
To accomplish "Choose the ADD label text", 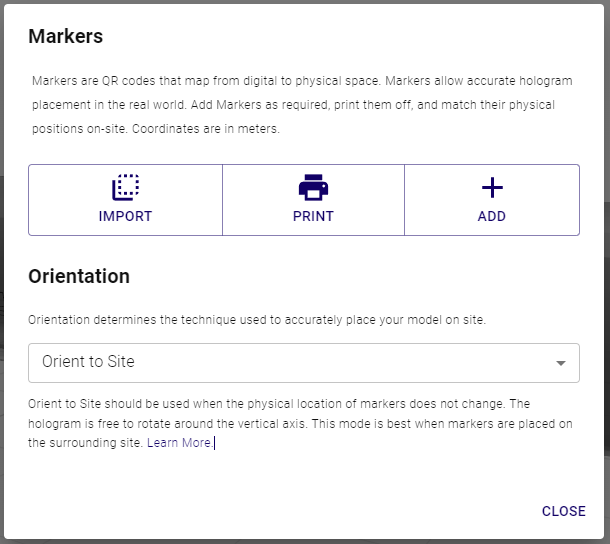I will tap(492, 216).
